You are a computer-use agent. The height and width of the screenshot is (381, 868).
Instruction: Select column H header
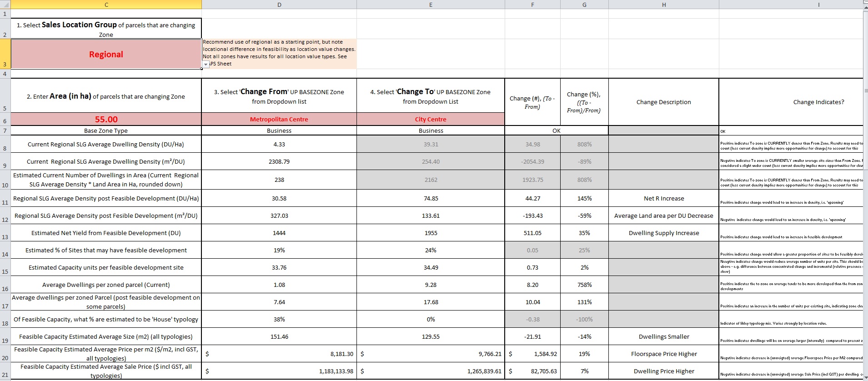[x=663, y=5]
